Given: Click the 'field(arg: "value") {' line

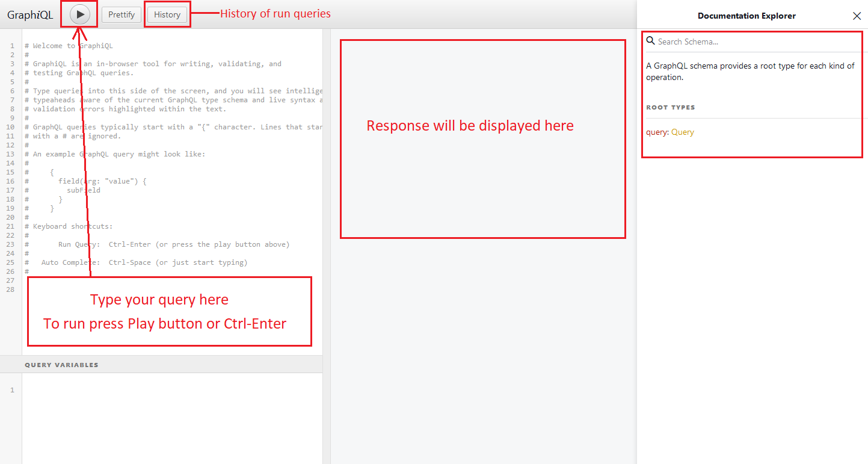Looking at the screenshot, I should [x=85, y=181].
